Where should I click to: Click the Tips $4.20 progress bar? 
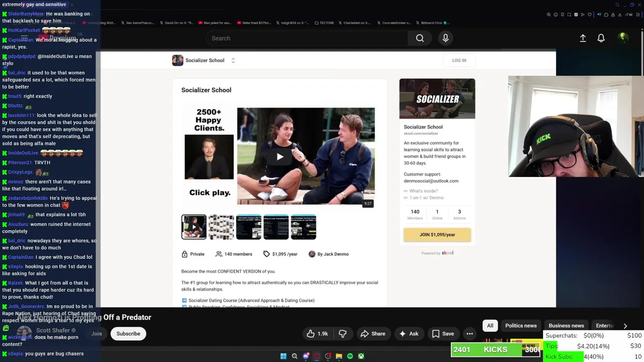tap(593, 346)
